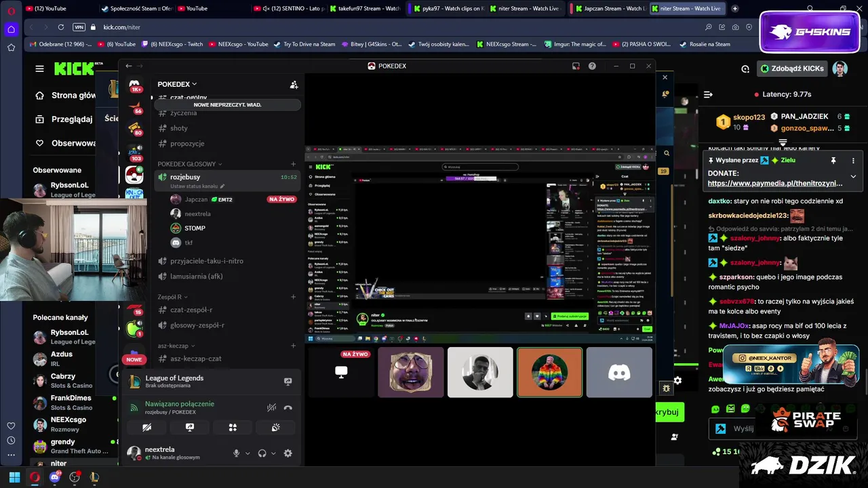Open Windows Start menu

(14, 477)
